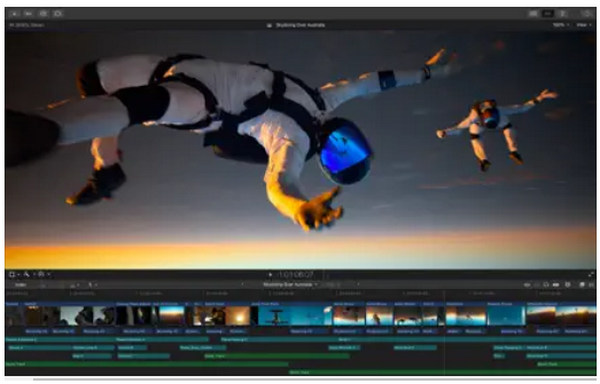The height and width of the screenshot is (384, 600).
Task: Open the Effects browser icon in timeline toolbar
Action: [x=581, y=285]
